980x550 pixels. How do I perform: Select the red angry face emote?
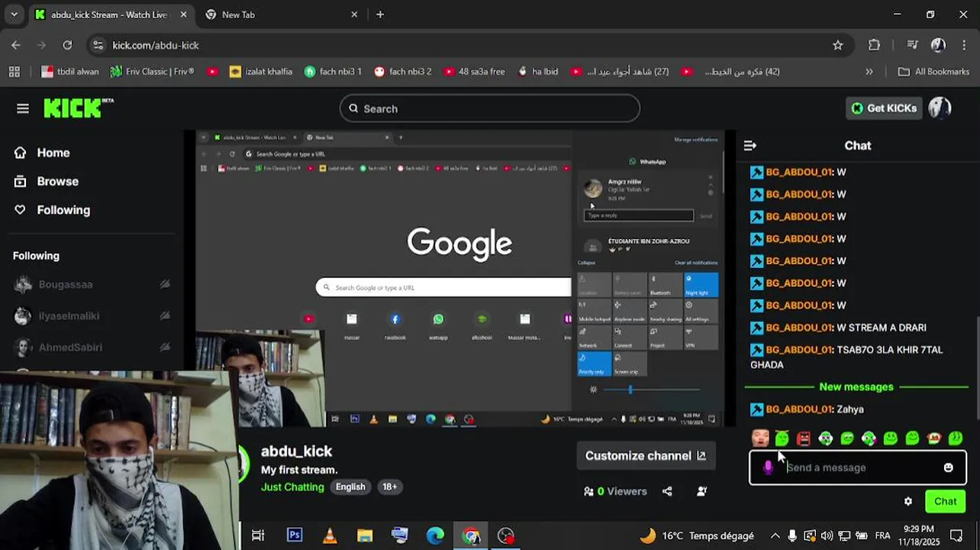[803, 438]
